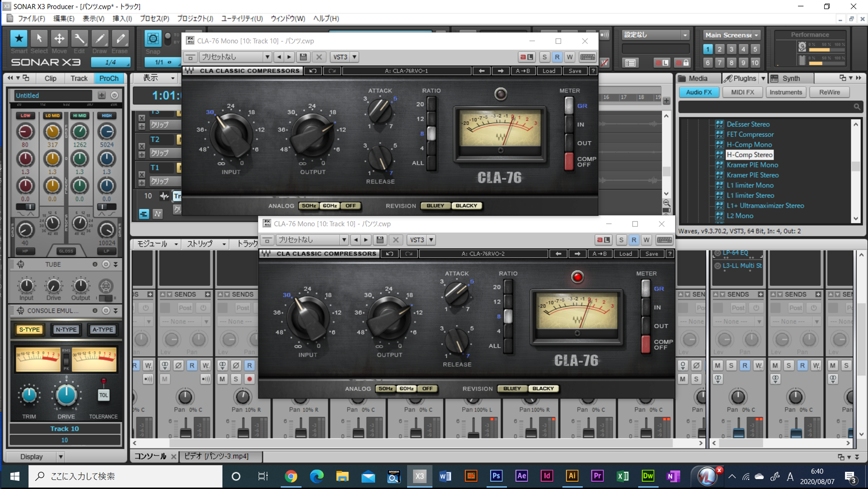This screenshot has width=868, height=489.
Task: Enable S-TYPE console emulation
Action: tap(29, 329)
